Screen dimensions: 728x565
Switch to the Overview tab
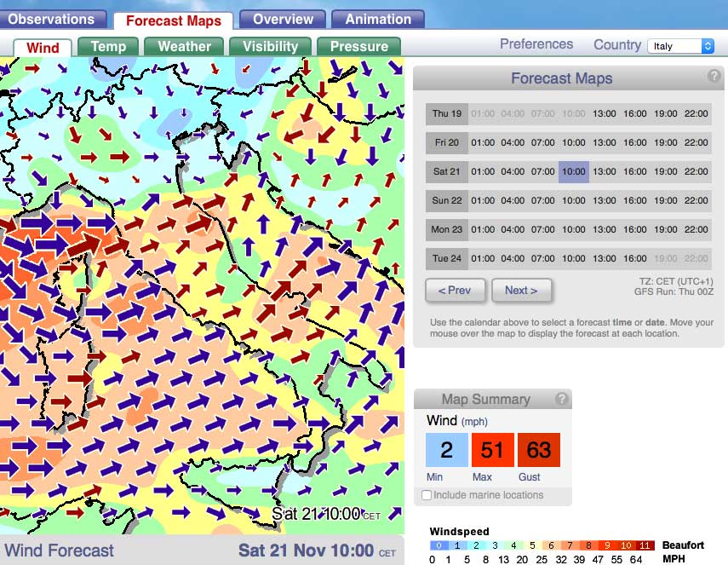click(283, 19)
